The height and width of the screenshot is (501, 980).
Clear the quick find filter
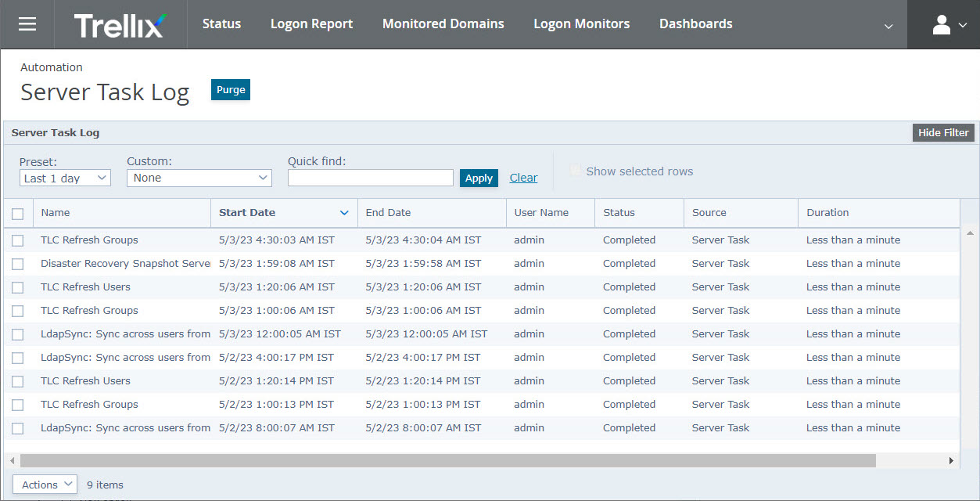523,178
